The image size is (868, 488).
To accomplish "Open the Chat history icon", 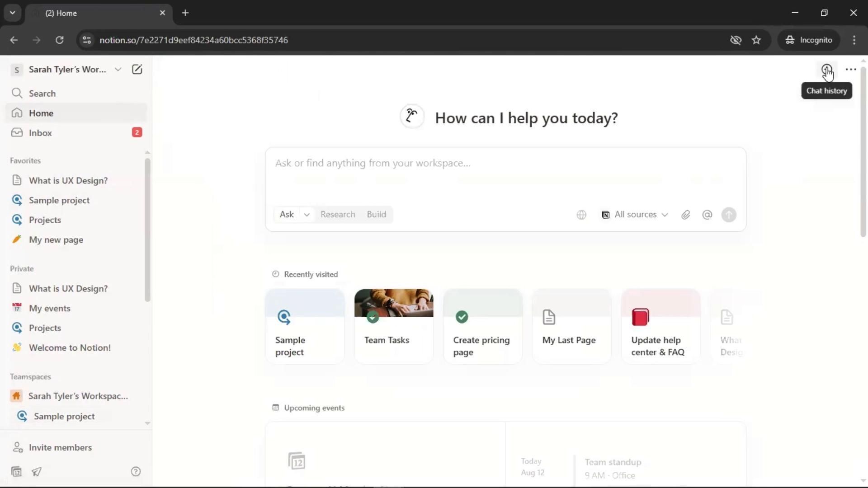I will [x=826, y=70].
